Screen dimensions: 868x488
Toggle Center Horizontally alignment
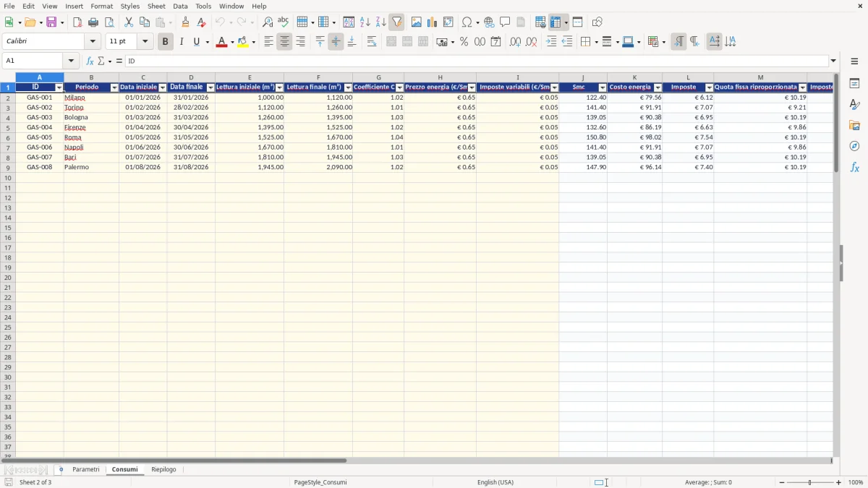point(284,42)
